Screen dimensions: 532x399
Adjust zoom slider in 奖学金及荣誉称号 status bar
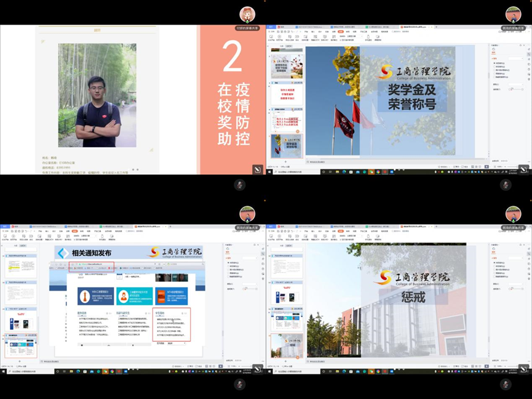514,167
